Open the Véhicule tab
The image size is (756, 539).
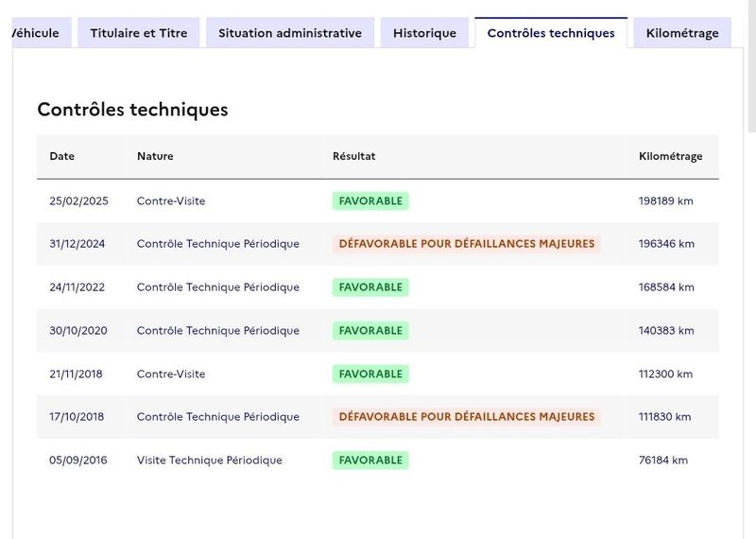coord(42,33)
